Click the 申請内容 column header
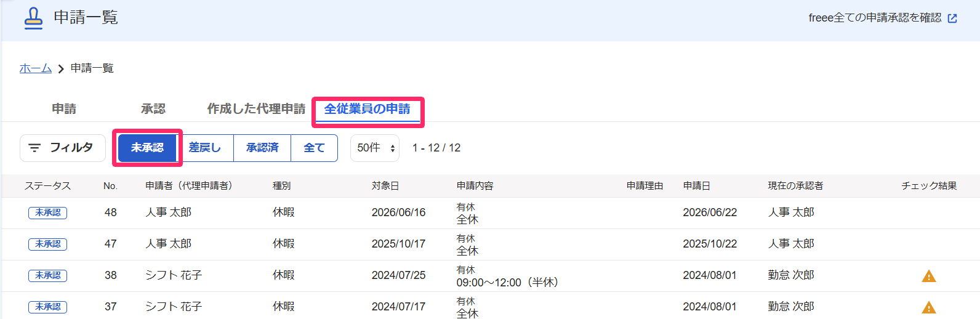 [475, 186]
